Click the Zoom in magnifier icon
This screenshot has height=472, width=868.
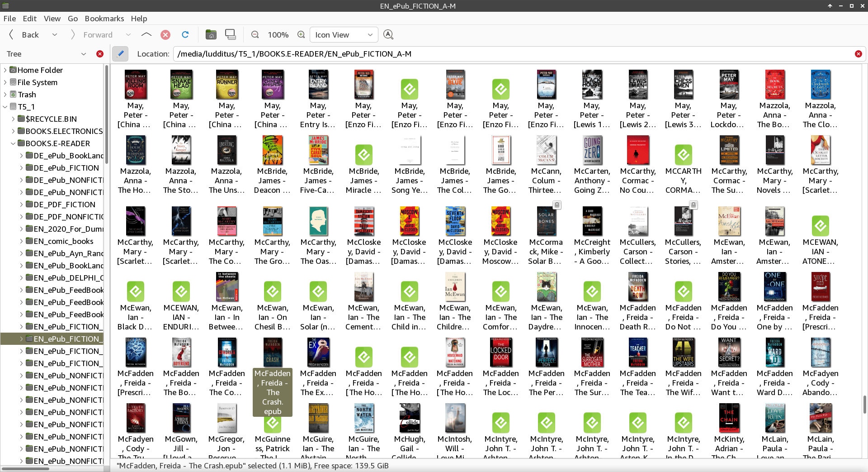[x=301, y=35]
